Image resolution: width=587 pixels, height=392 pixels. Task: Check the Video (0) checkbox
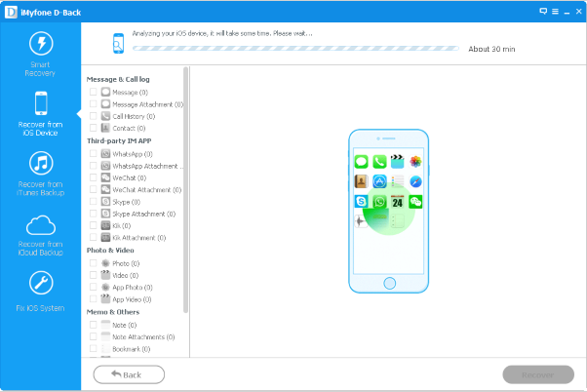[94, 275]
